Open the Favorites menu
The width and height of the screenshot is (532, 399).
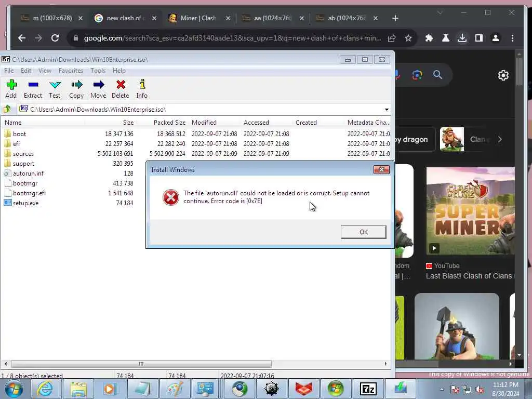pyautogui.click(x=71, y=71)
